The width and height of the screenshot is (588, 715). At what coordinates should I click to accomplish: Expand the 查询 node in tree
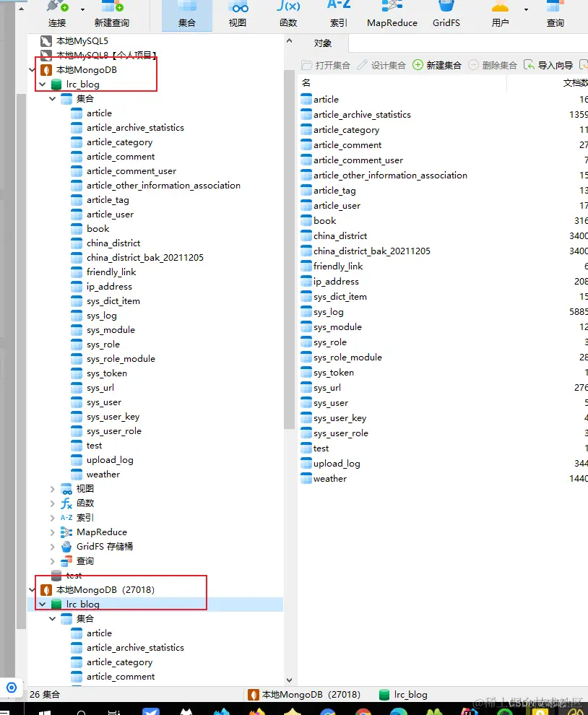point(53,561)
